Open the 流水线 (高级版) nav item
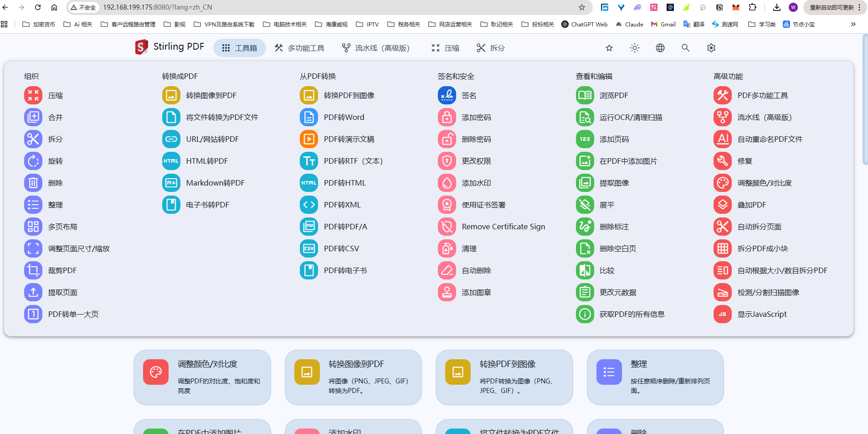This screenshot has width=868, height=434. point(376,48)
